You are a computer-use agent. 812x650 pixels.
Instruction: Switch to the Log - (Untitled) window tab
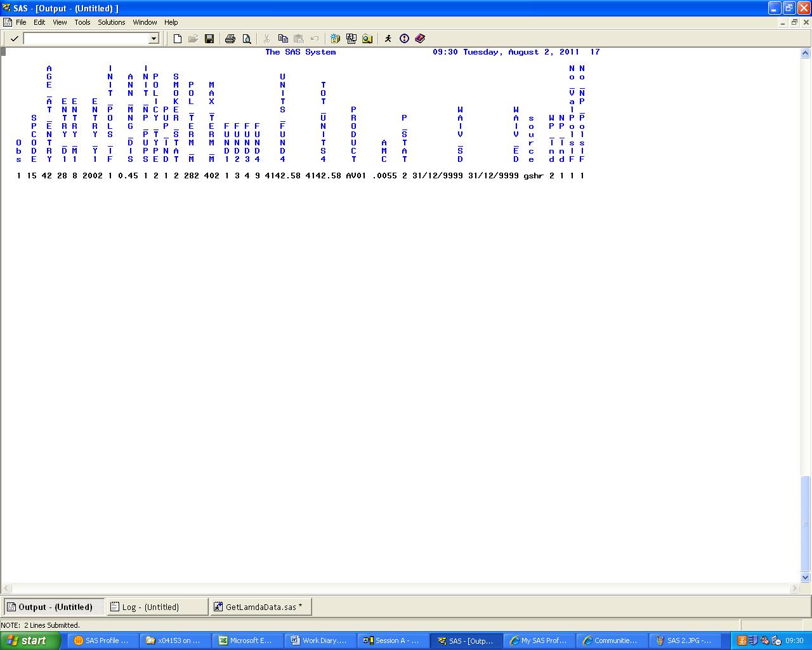(x=157, y=606)
